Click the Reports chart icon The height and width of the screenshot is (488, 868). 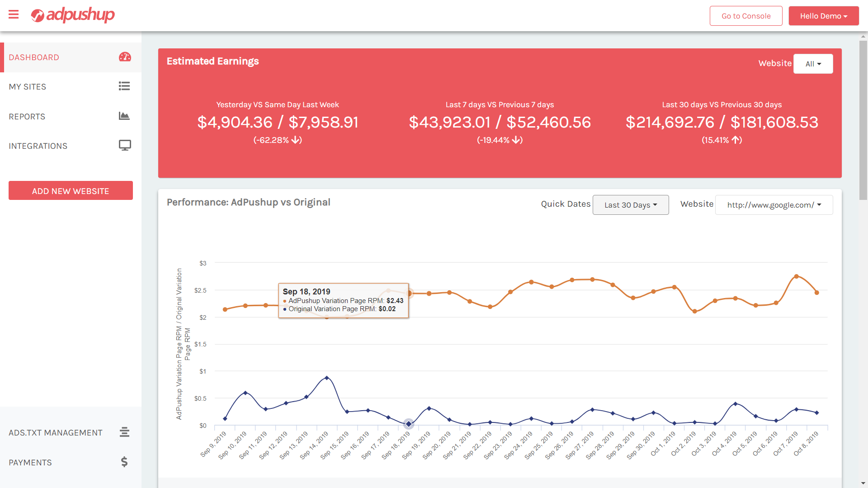tap(124, 116)
